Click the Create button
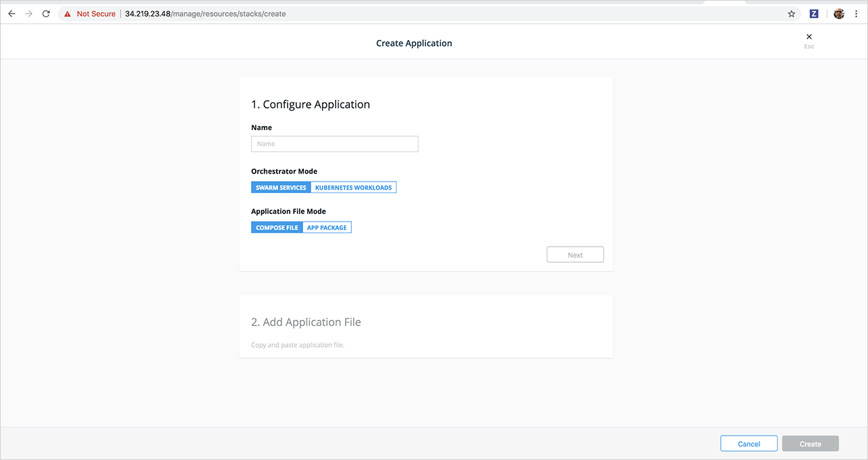 [x=810, y=443]
